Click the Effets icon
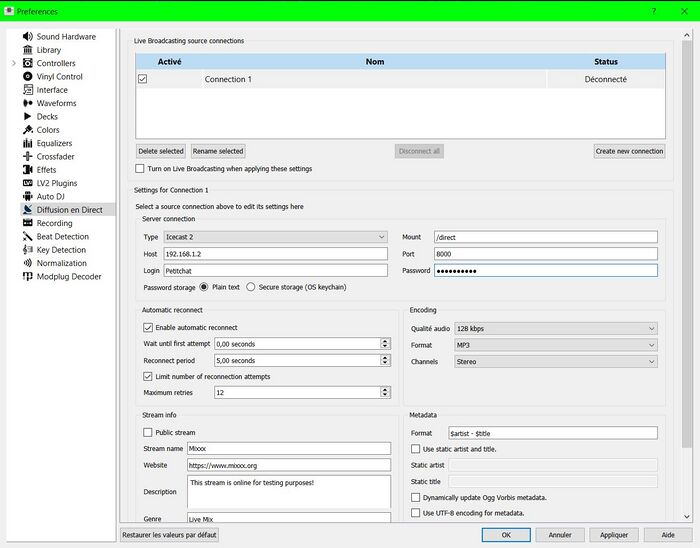 point(28,170)
